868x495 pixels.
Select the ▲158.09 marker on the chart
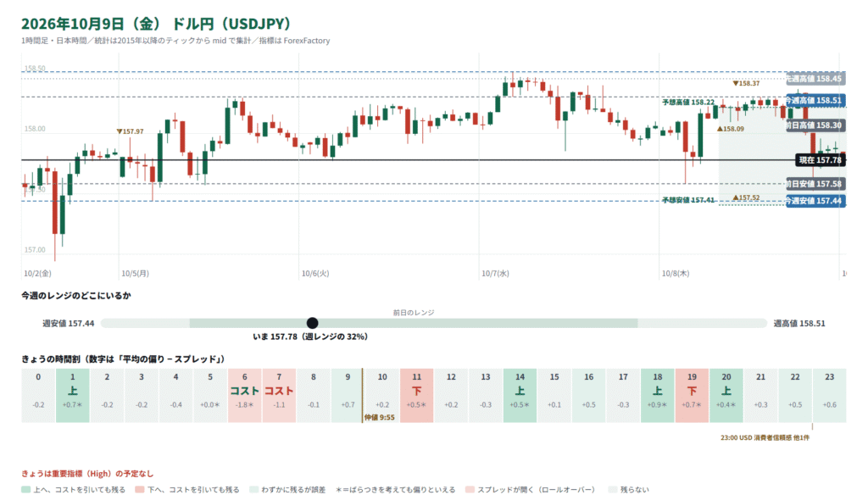731,129
